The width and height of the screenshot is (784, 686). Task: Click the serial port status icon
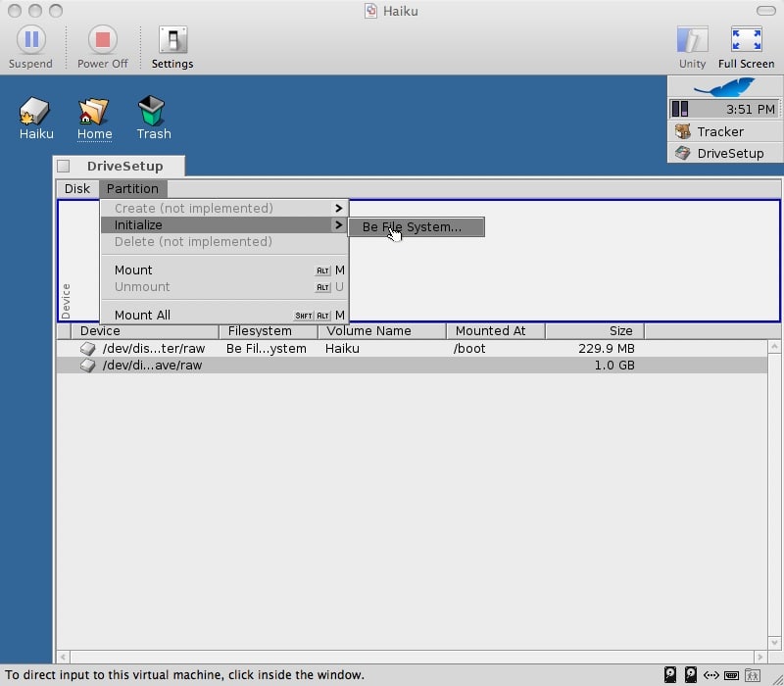731,675
